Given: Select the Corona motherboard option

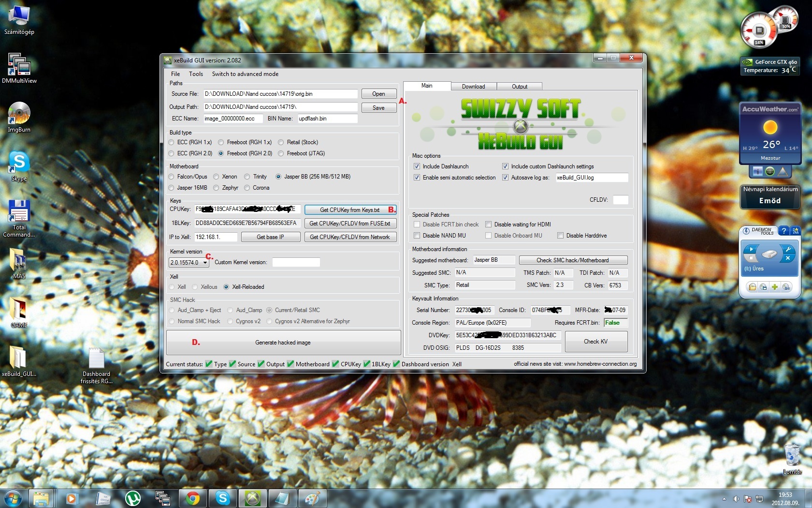Looking at the screenshot, I should point(247,188).
